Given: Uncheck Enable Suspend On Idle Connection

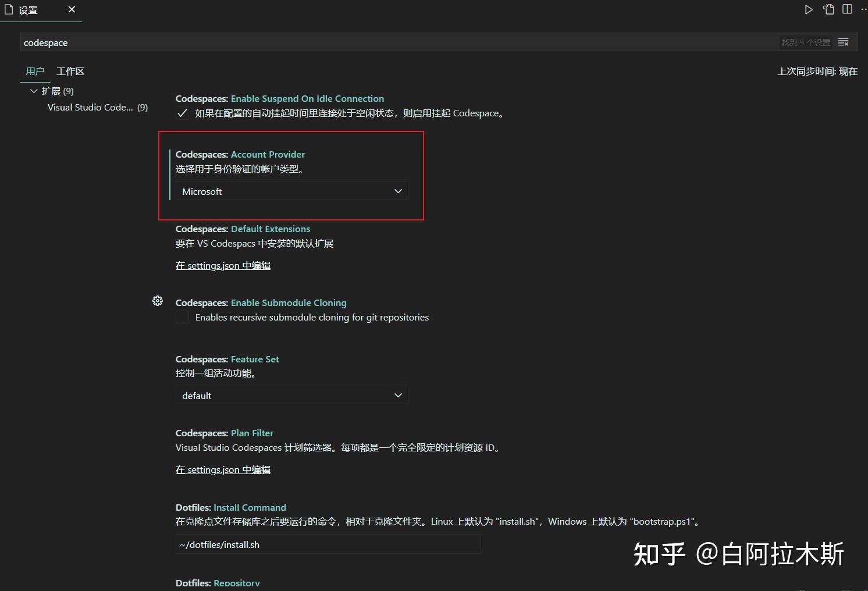Looking at the screenshot, I should pyautogui.click(x=182, y=113).
